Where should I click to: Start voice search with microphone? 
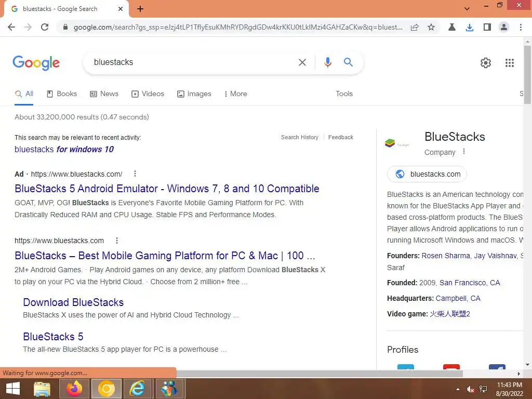[x=327, y=62]
